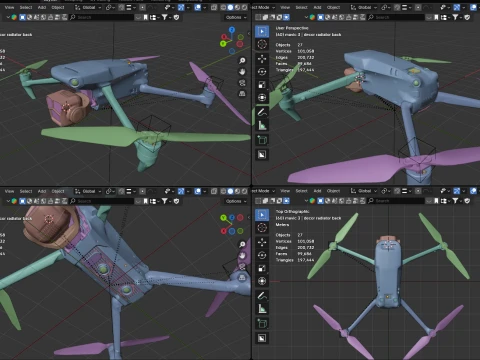The image size is (480, 360).
Task: Select the Scale tool in User Perspective viewport
Action: click(x=262, y=85)
